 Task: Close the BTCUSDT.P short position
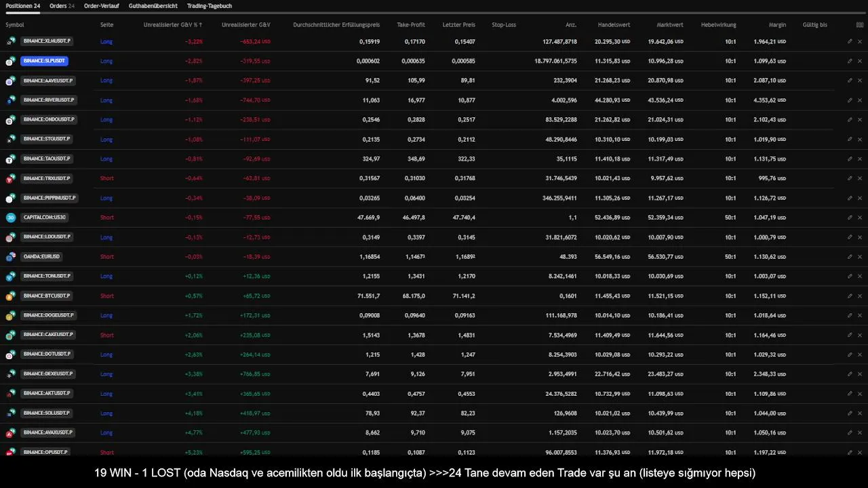[x=860, y=296]
